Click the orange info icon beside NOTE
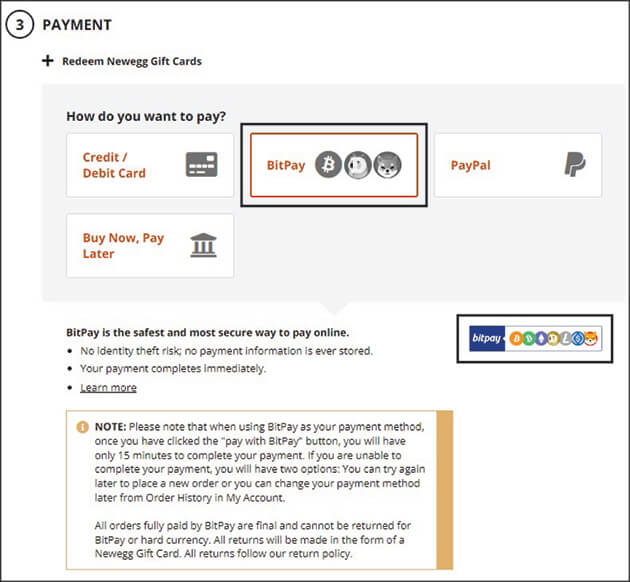Viewport: 630px width, 582px height. tap(82, 426)
